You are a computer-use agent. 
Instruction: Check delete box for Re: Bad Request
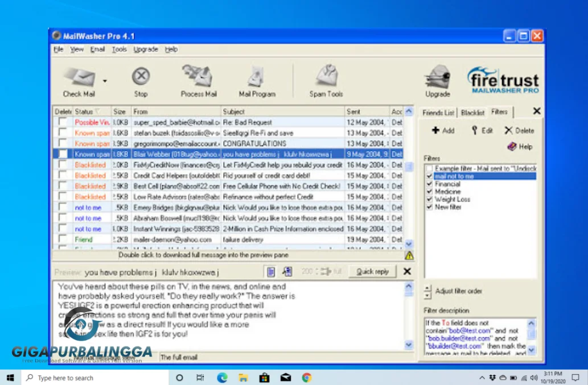pos(63,122)
